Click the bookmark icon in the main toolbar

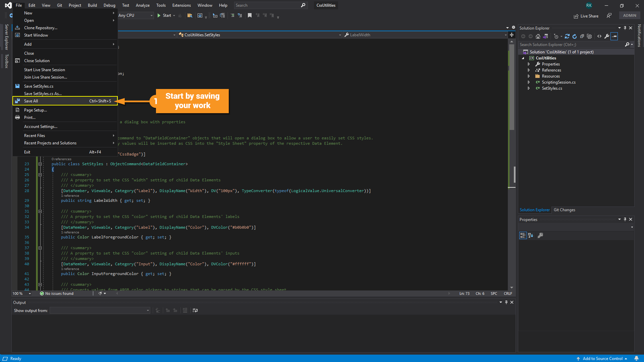250,15
